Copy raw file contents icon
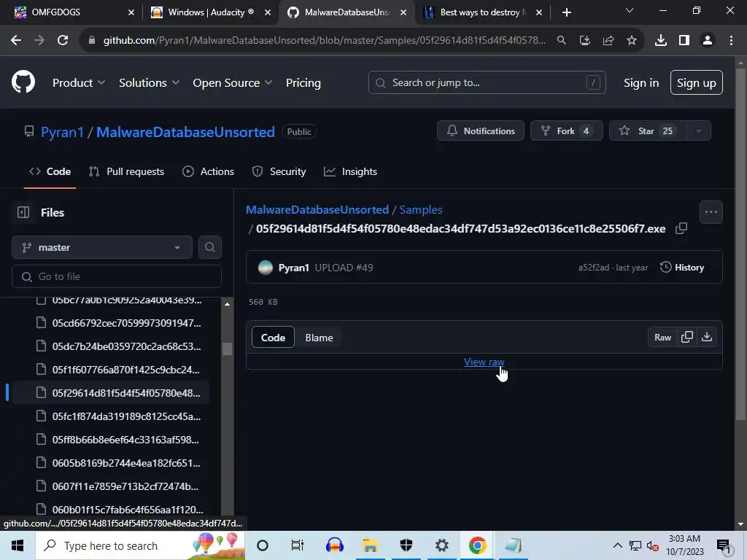Viewport: 747px width, 560px height. [x=687, y=337]
